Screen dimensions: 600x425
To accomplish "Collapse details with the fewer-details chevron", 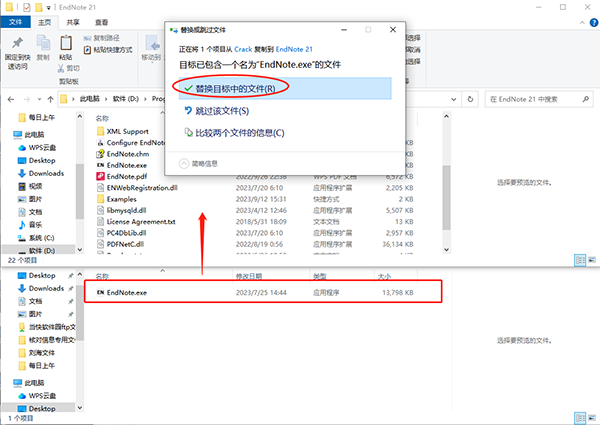I will coord(184,163).
